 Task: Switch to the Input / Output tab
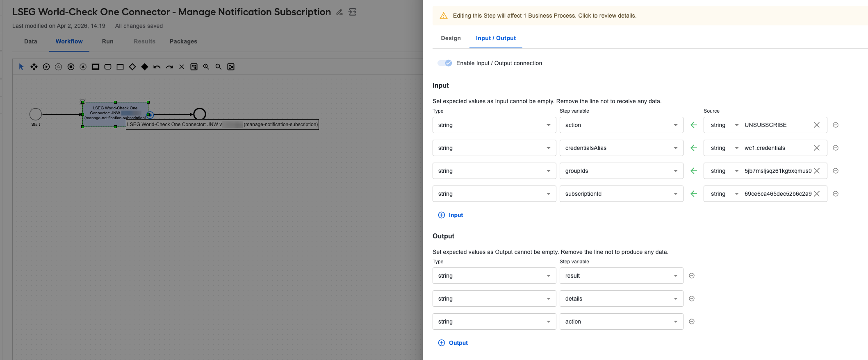pos(496,38)
